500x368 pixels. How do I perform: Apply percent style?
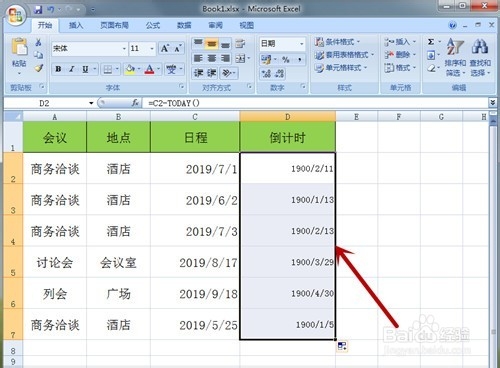pos(286,60)
